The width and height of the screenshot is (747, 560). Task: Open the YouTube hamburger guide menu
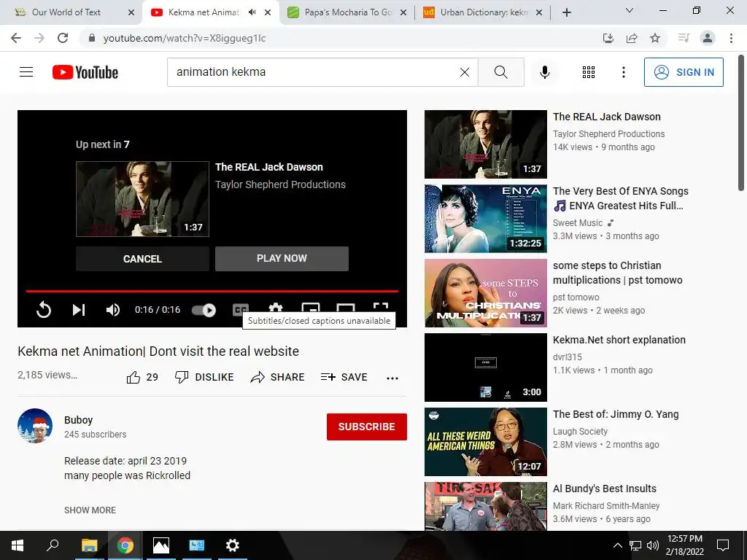[26, 72]
